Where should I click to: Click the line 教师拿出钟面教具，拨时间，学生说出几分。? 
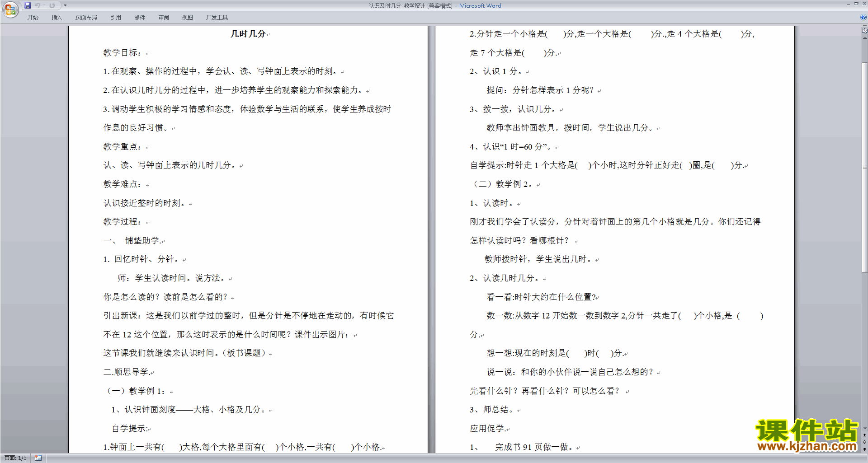571,128
